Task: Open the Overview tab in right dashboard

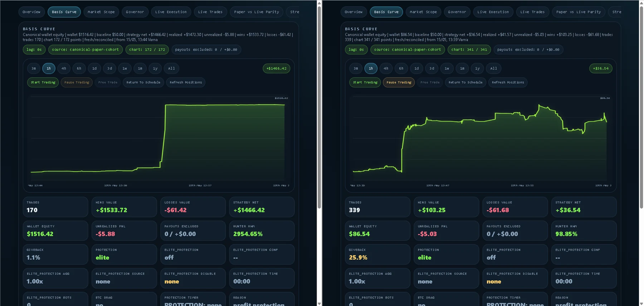Action: coord(353,12)
